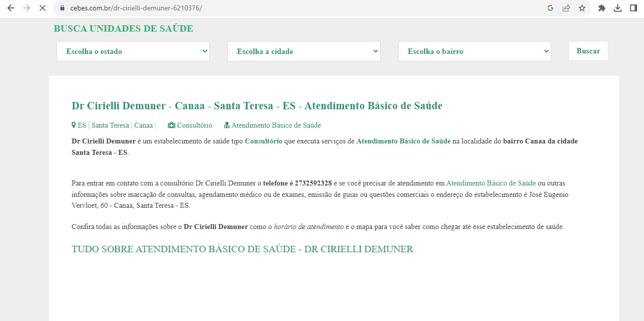Screen dimensions: 644x321
Task: Open the 'Escolha a cidade' dropdown
Action: 304,51
